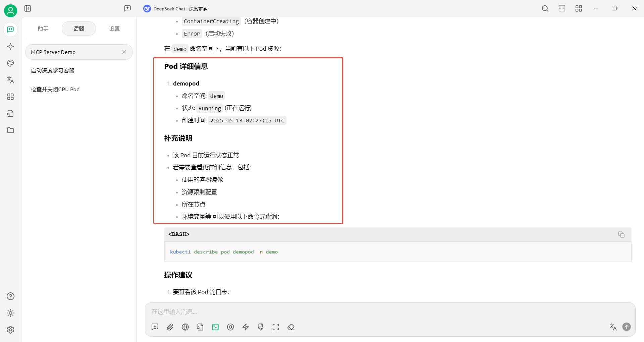Switch to the 助手 tab
The image size is (644, 342).
point(43,29)
